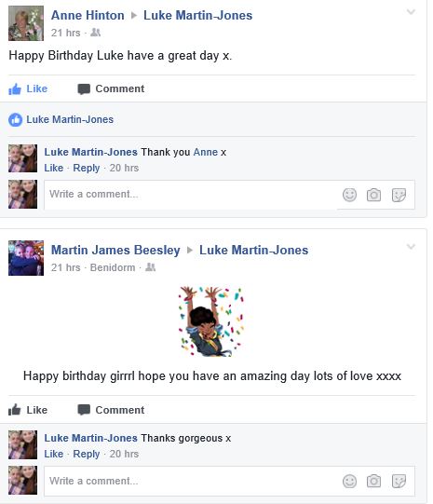433x504 pixels.
Task: Open sticker picker on Martin Beesley post's comment box
Action: (399, 482)
